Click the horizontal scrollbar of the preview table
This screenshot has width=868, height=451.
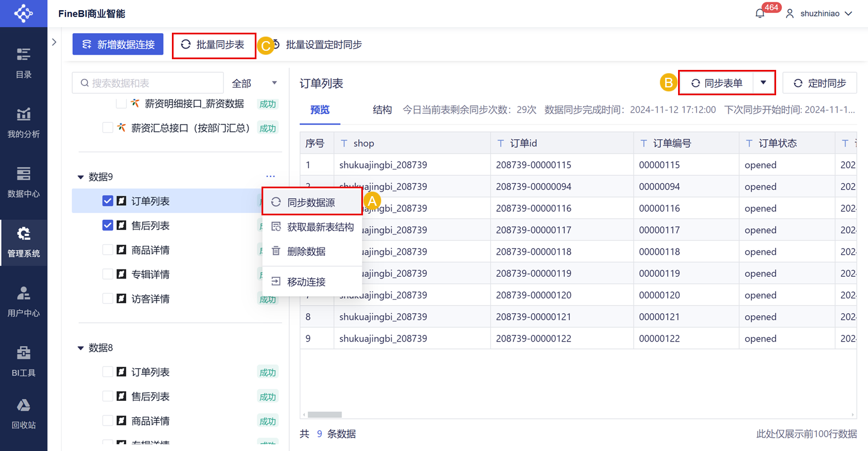[325, 414]
